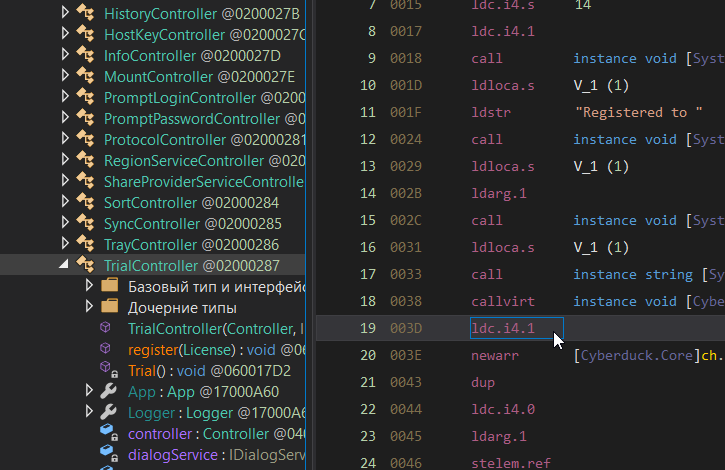The image size is (725, 470).
Task: Click the "Registered to " string operand
Action: [x=631, y=113]
